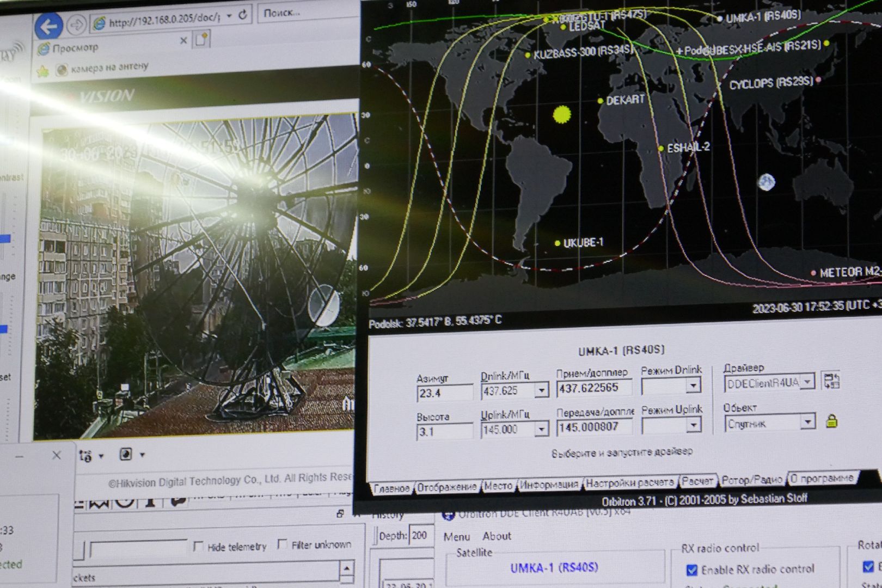This screenshot has height=588, width=882.
Task: Open a new browser tab
Action: [x=201, y=39]
